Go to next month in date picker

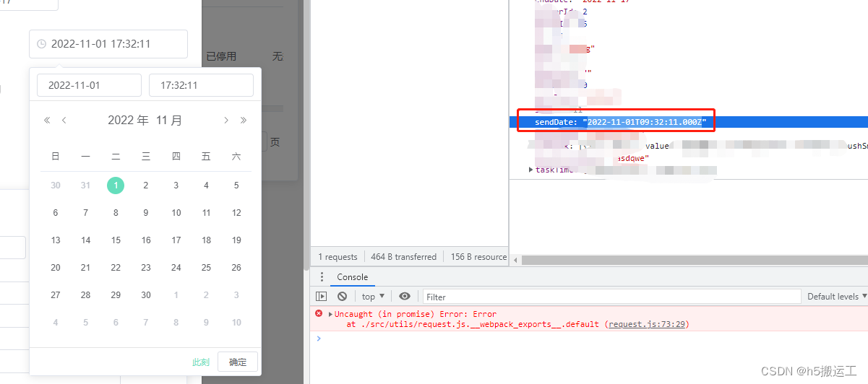point(226,121)
